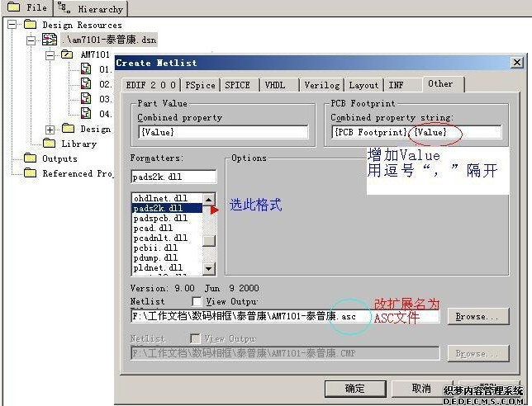Select the Outputs folder icon
Screen dimensions: 532x406
31,158
